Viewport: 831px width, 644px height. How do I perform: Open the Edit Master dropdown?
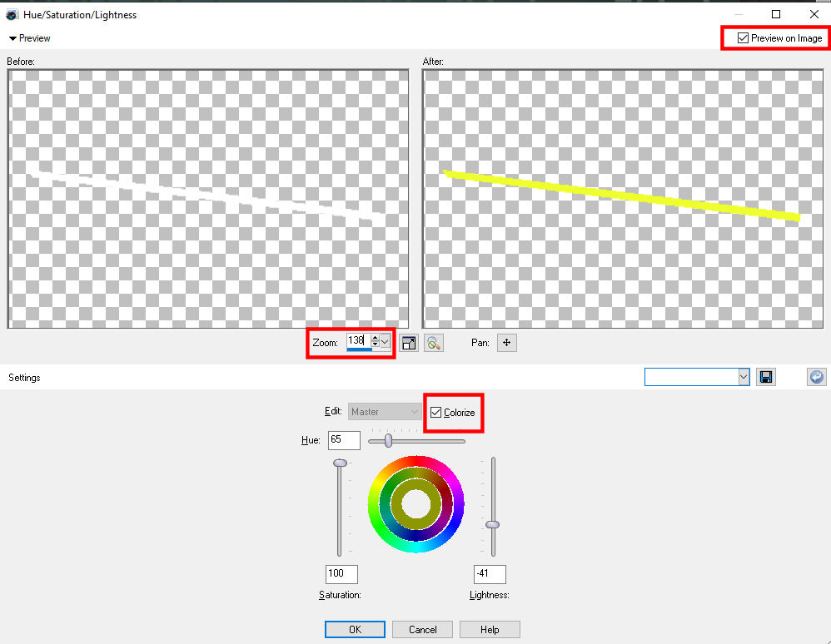384,412
